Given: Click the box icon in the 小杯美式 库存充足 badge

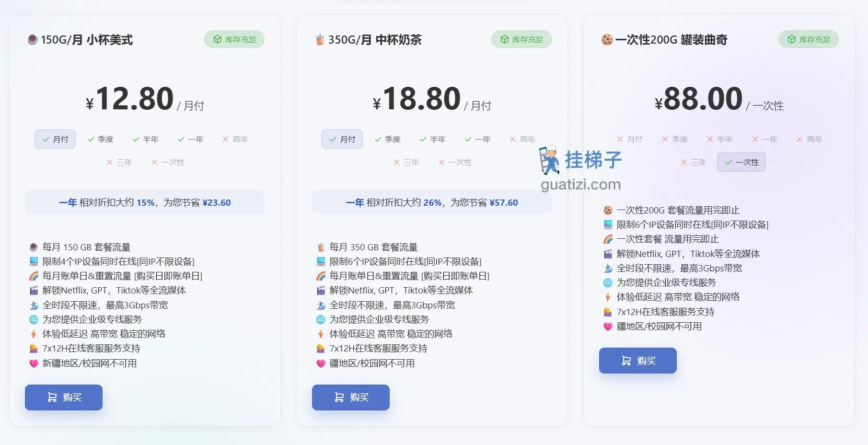Looking at the screenshot, I should [x=218, y=39].
